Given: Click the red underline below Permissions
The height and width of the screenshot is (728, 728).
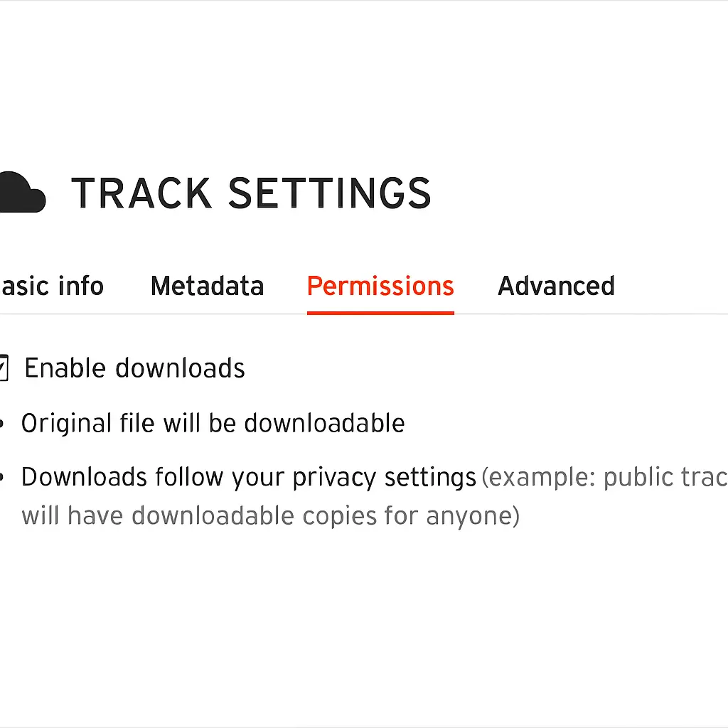Looking at the screenshot, I should [x=380, y=311].
